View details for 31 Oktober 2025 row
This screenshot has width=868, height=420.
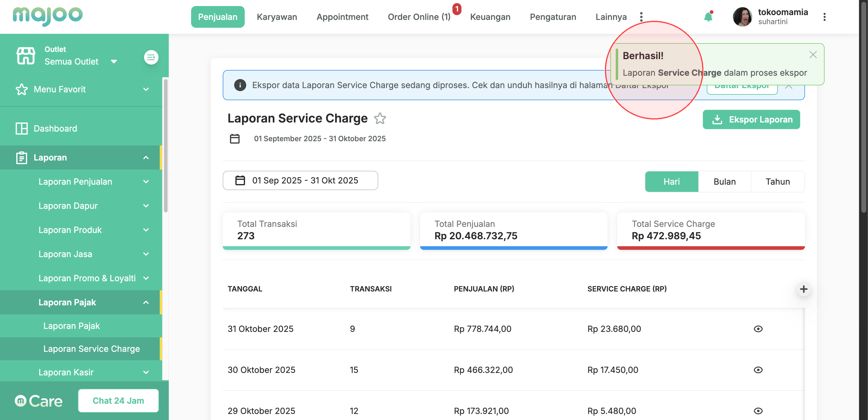[758, 329]
